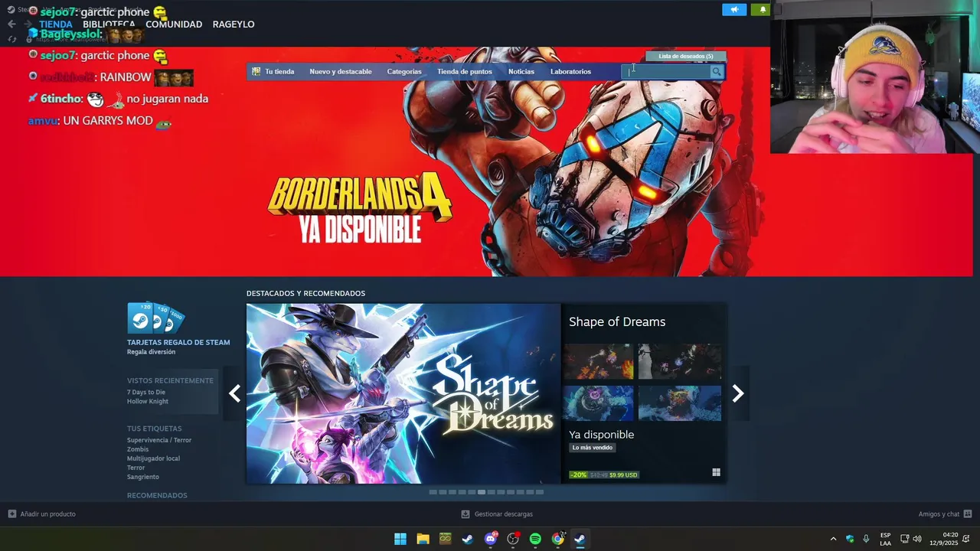Open the Laboratorios store menu
The width and height of the screenshot is (980, 551).
point(570,71)
